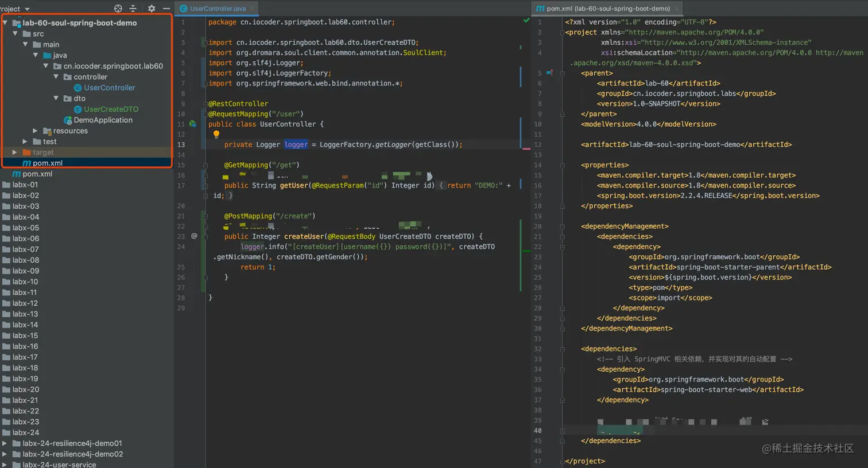The width and height of the screenshot is (868, 468).
Task: Click the Maven parent gutter icon in pom.xml
Action: tap(549, 73)
